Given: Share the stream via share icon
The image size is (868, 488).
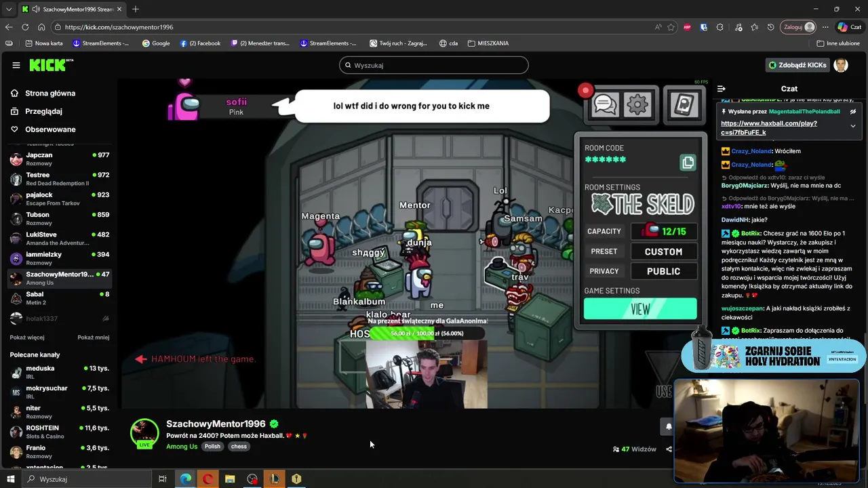Looking at the screenshot, I should click(669, 449).
